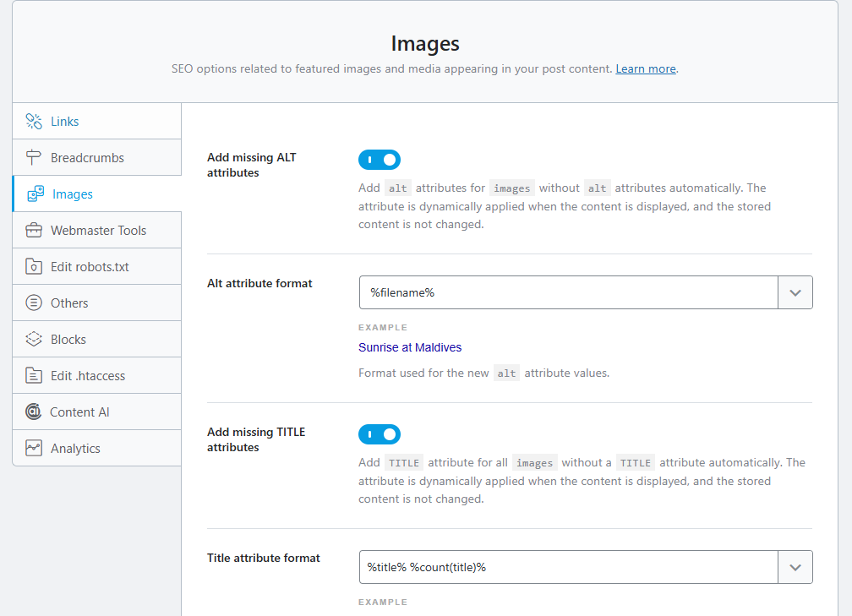Switch to the Webmaster Tools tab
The height and width of the screenshot is (616, 852).
pos(98,231)
